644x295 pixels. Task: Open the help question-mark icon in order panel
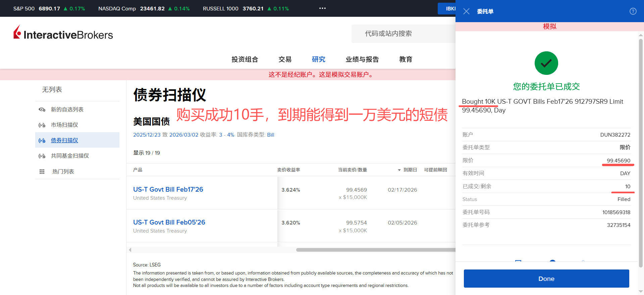point(633,11)
